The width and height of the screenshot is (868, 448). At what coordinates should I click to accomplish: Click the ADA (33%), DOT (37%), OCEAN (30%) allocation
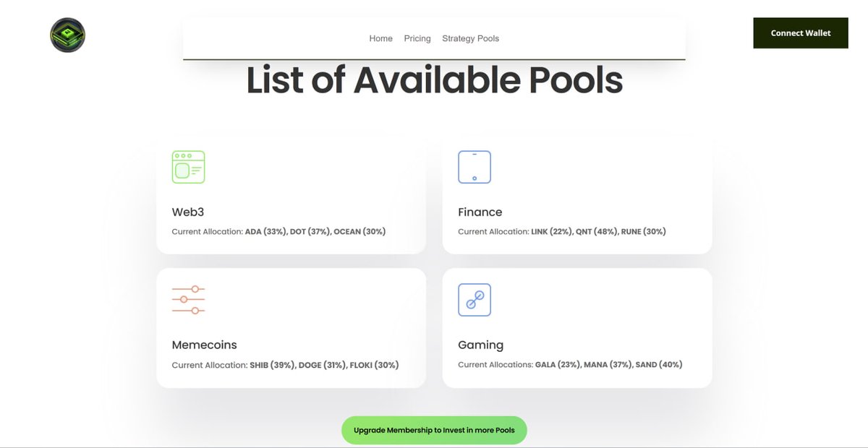click(x=315, y=232)
